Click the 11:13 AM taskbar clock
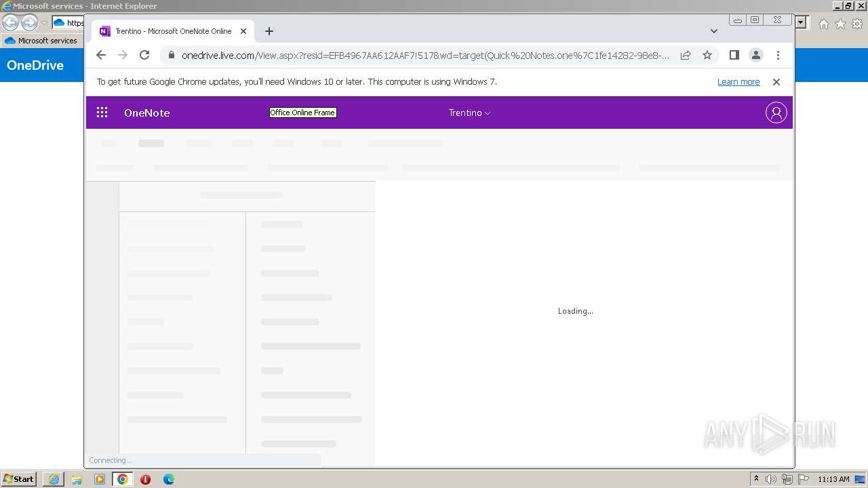 pos(833,479)
